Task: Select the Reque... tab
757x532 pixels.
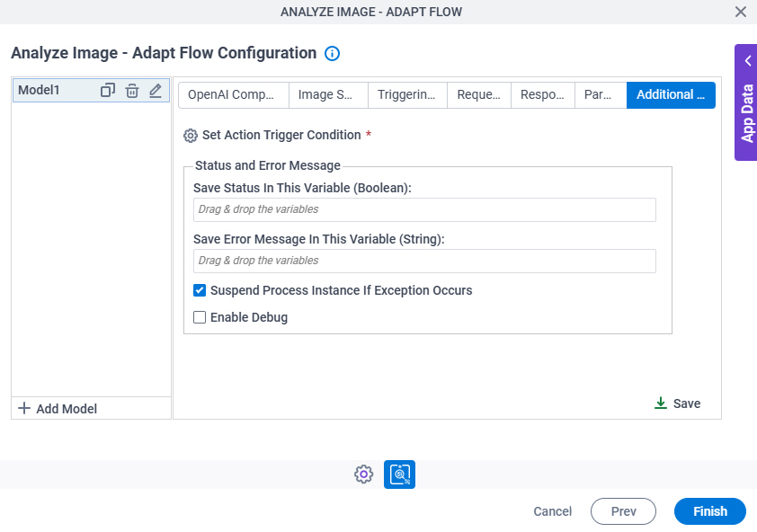Action: (479, 95)
